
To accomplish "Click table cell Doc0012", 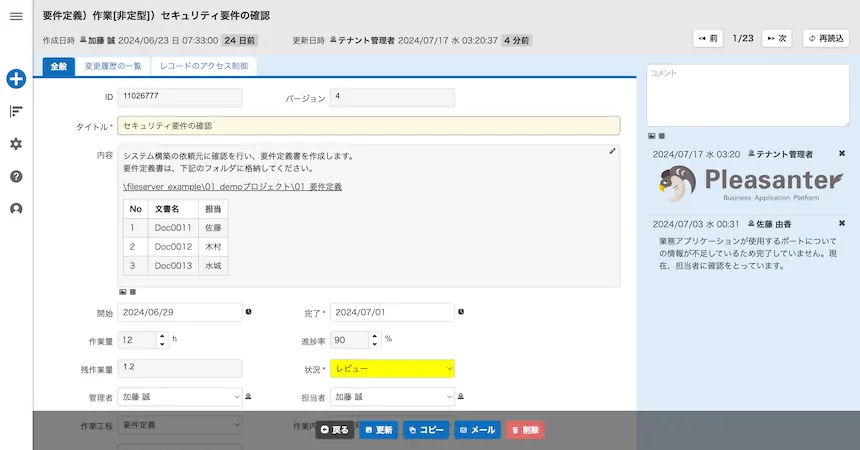I will [173, 247].
